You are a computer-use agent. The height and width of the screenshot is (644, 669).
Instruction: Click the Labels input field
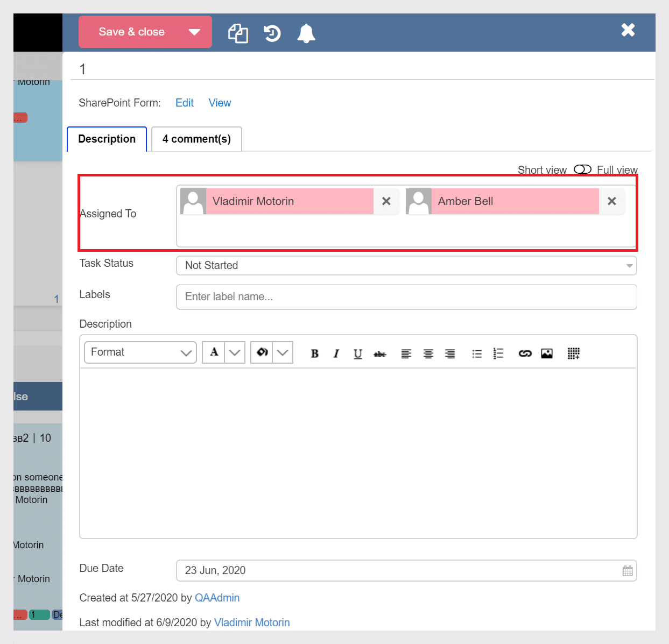pyautogui.click(x=406, y=296)
